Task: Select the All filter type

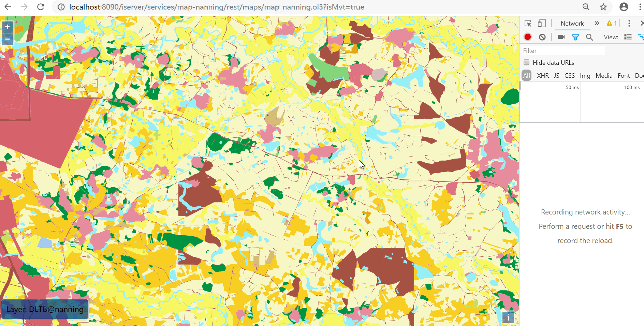Action: pos(527,75)
